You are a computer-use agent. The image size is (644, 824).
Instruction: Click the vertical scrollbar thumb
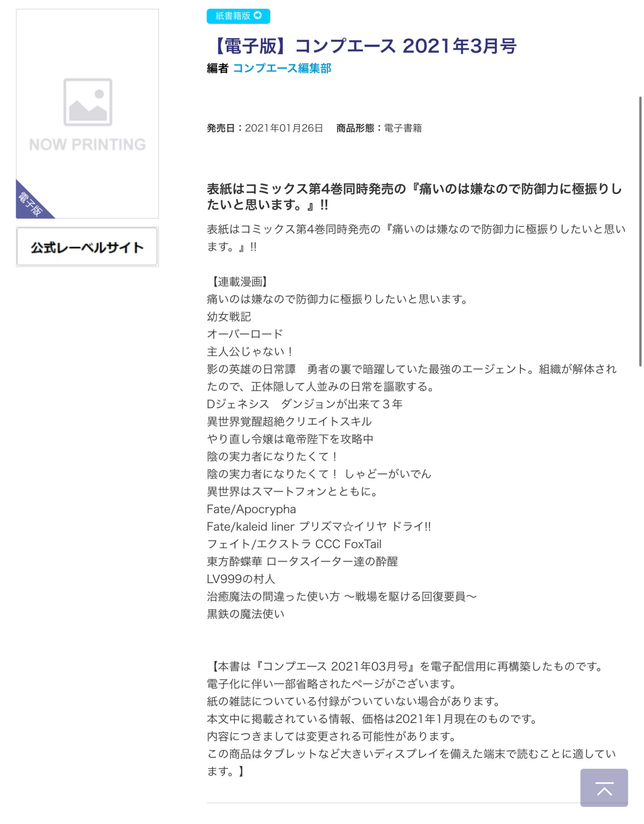pyautogui.click(x=640, y=231)
